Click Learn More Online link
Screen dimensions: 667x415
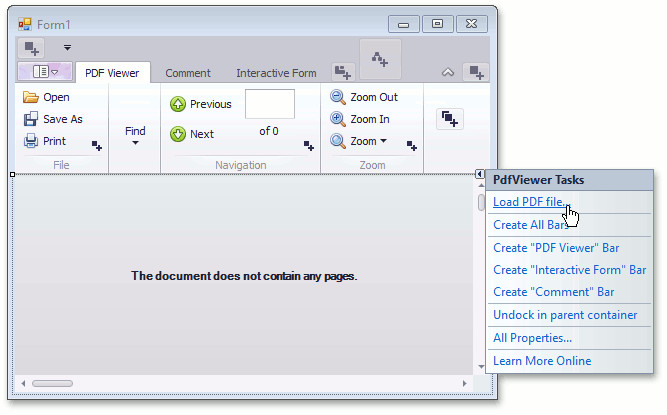point(542,361)
